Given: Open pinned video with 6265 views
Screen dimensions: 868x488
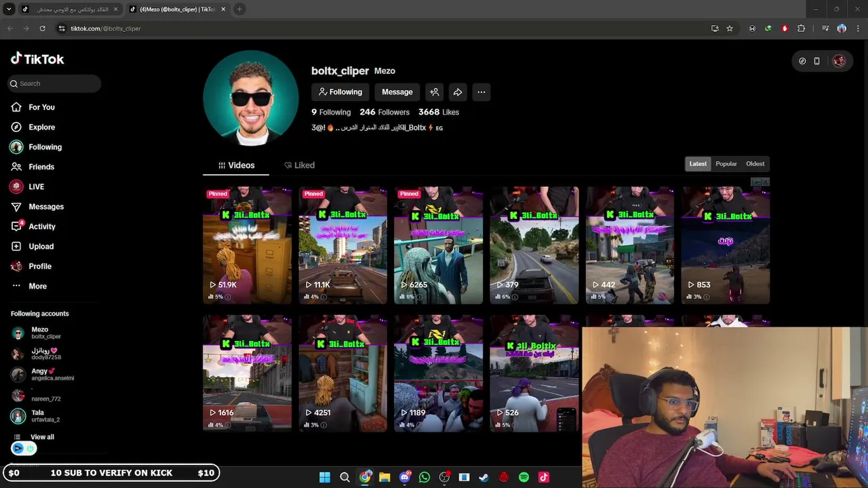Looking at the screenshot, I should tap(439, 245).
